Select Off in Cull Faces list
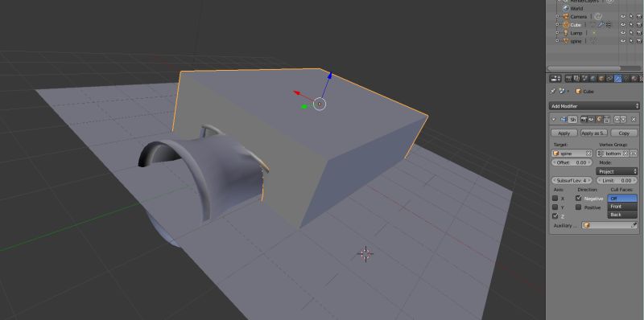This screenshot has width=644, height=320. click(622, 199)
